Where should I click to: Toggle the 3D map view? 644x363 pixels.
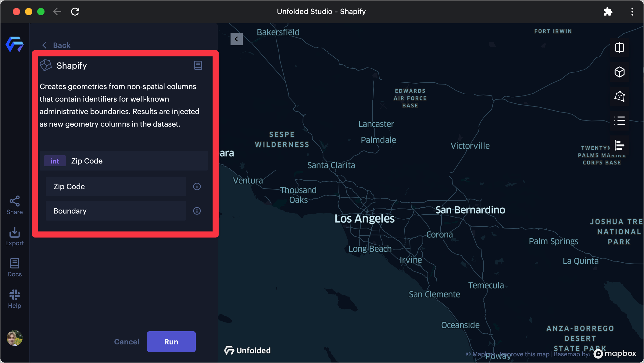[619, 72]
